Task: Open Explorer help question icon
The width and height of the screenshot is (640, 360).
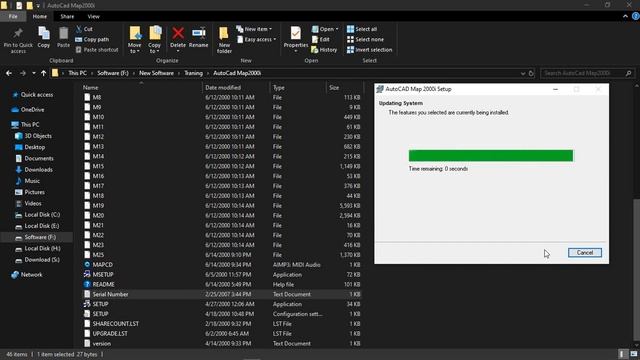Action: coord(636,16)
